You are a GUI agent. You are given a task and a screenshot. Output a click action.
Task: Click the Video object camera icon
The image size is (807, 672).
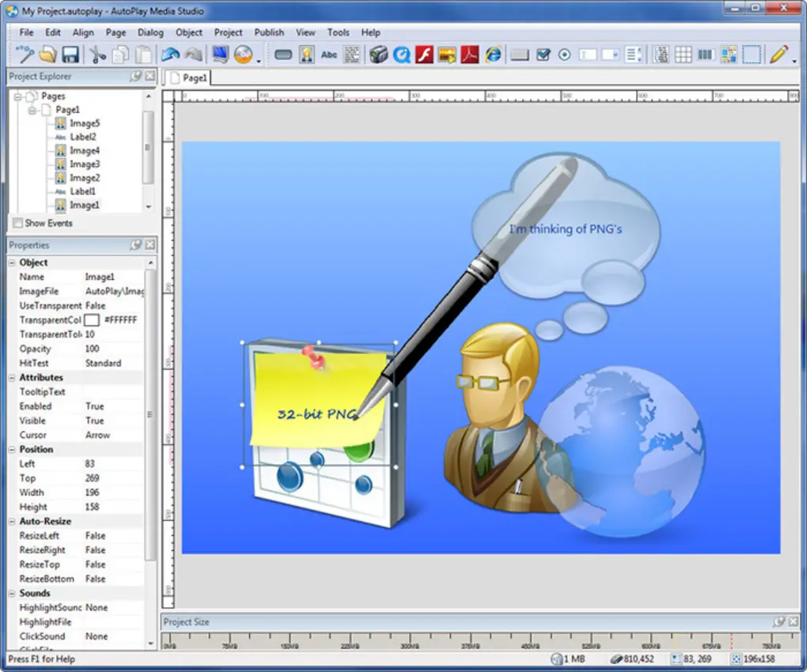[378, 55]
